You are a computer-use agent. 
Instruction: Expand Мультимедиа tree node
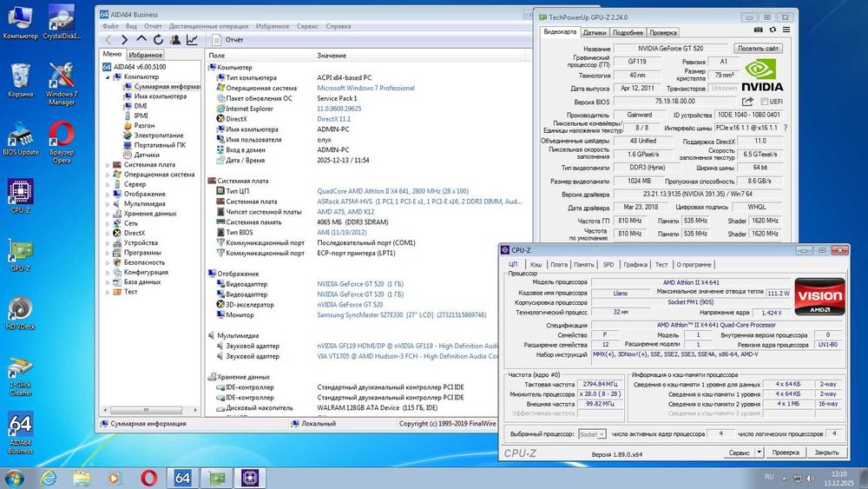pyautogui.click(x=108, y=204)
